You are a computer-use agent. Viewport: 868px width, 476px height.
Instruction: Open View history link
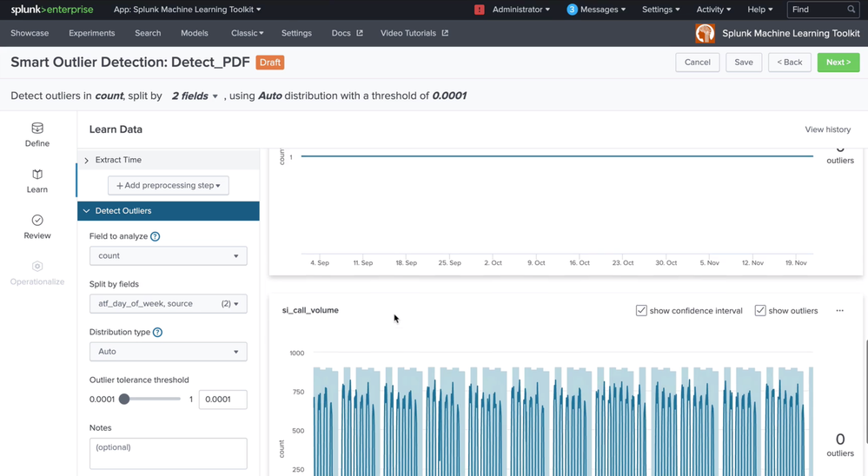click(x=827, y=129)
